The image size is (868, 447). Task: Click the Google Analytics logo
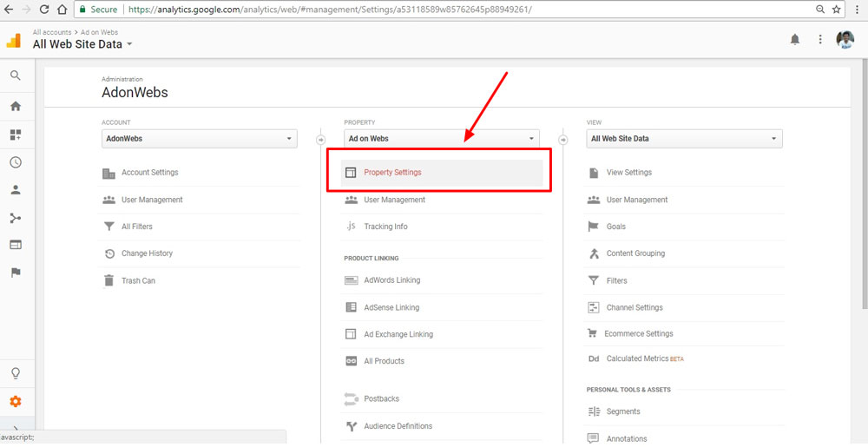[13, 41]
